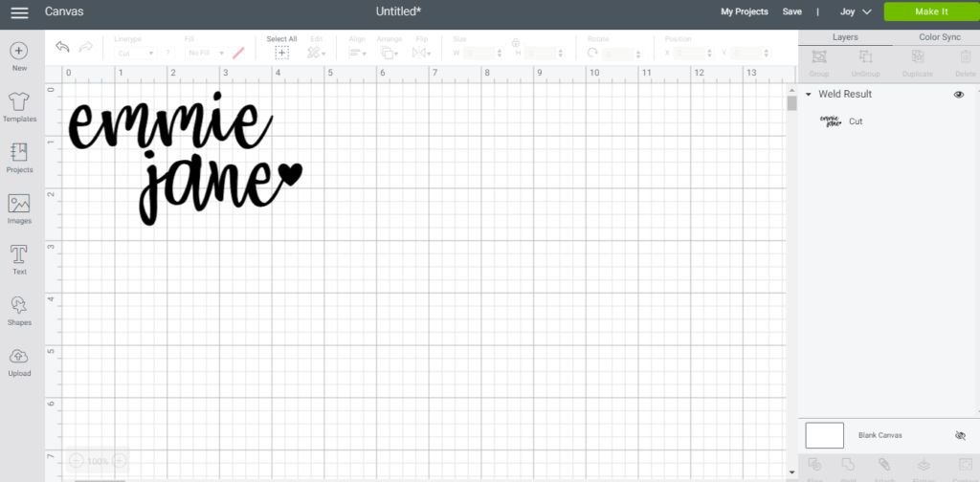
Task: Select the emmie jane Cut layer thumbnail
Action: click(x=831, y=121)
